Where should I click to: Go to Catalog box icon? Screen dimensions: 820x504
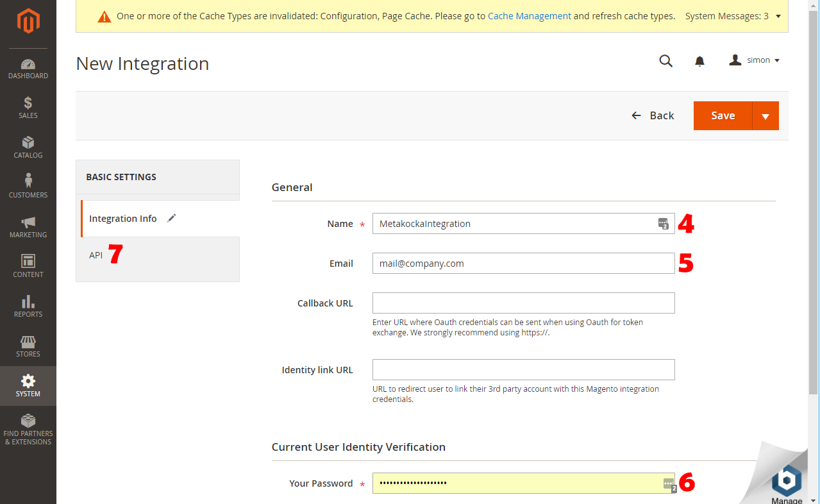coord(28,143)
